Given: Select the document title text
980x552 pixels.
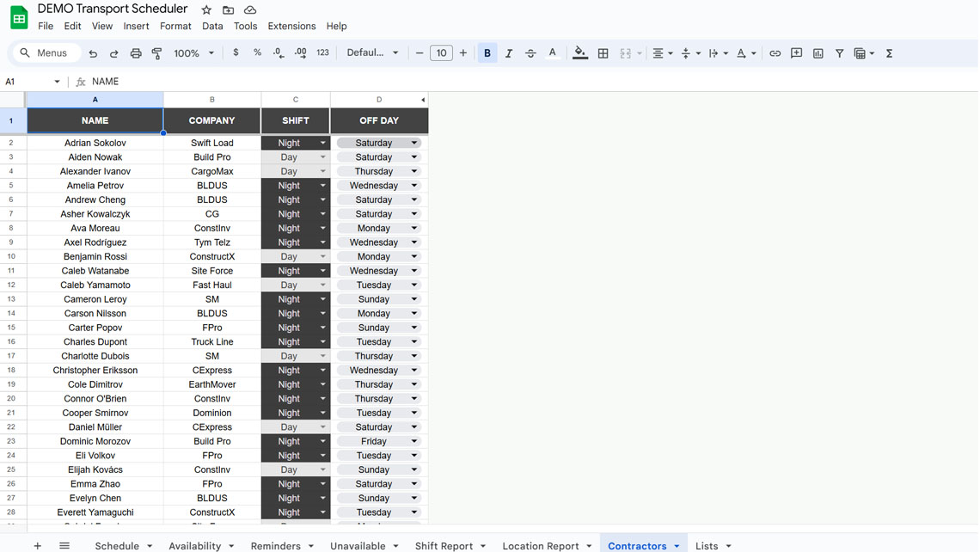Looking at the screenshot, I should pos(113,9).
